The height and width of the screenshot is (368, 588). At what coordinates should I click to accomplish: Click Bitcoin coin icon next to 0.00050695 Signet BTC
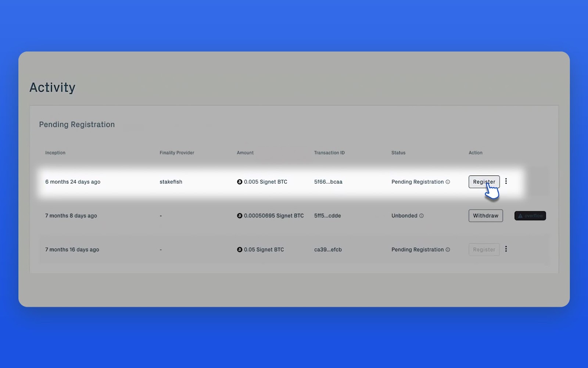click(240, 216)
